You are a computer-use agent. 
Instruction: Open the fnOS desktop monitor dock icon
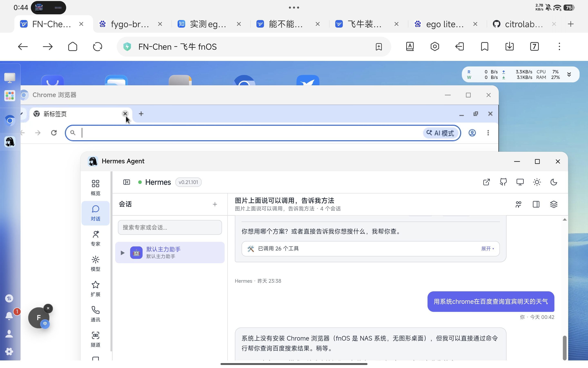tap(10, 78)
